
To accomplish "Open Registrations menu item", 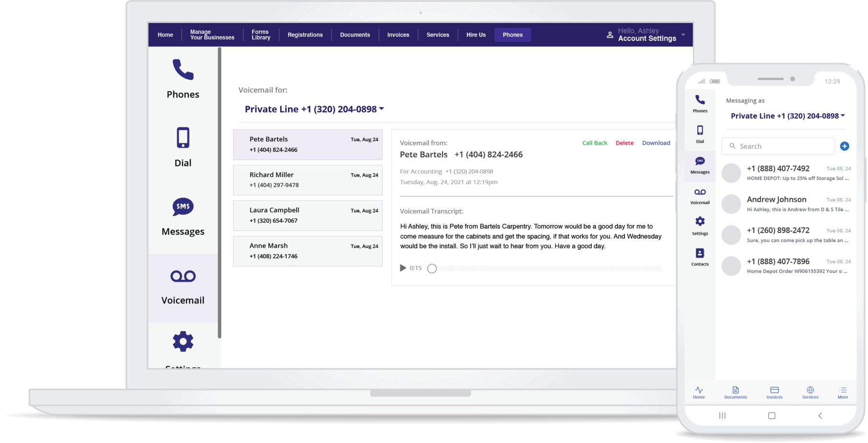I will [x=305, y=35].
